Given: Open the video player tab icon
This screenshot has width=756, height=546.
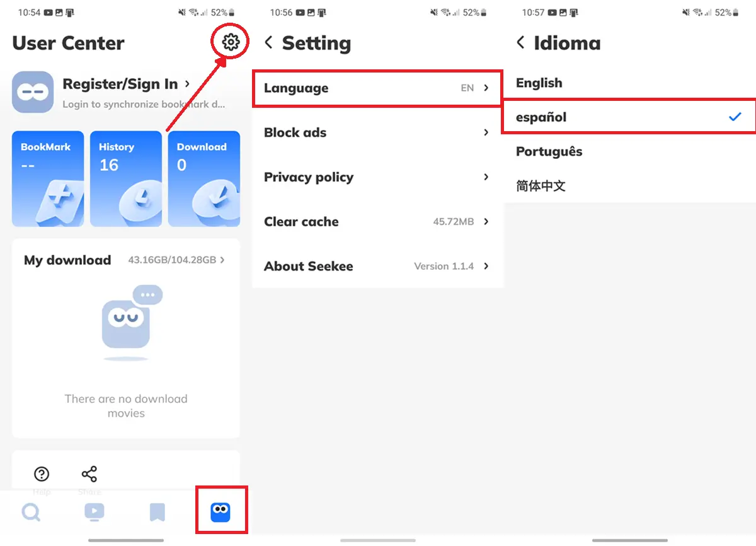Looking at the screenshot, I should click(94, 512).
